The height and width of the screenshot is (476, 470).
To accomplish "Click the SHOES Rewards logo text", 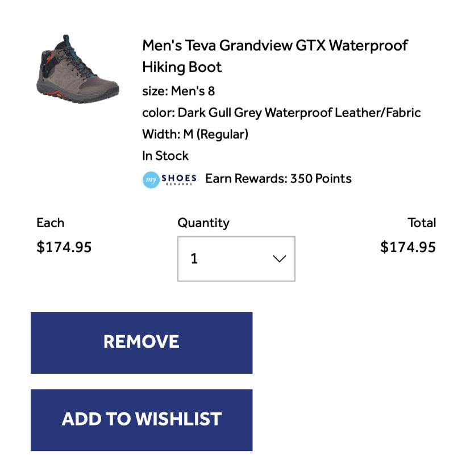I will pos(179,179).
